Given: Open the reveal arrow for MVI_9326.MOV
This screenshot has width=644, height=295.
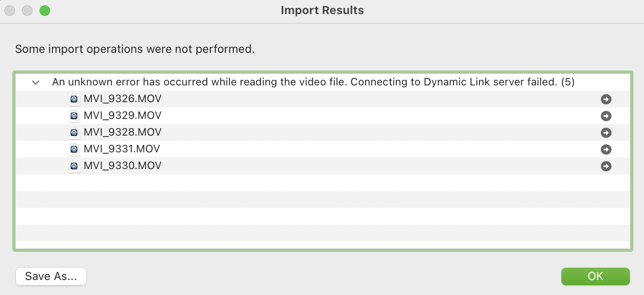Looking at the screenshot, I should point(606,99).
